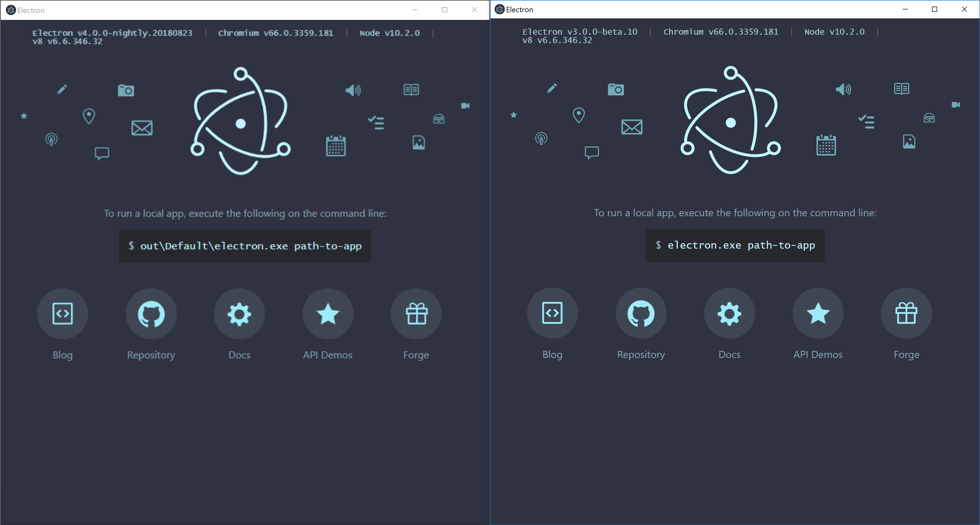Viewport: 980px width, 525px height.
Task: Maximize the right Electron window
Action: [x=934, y=9]
